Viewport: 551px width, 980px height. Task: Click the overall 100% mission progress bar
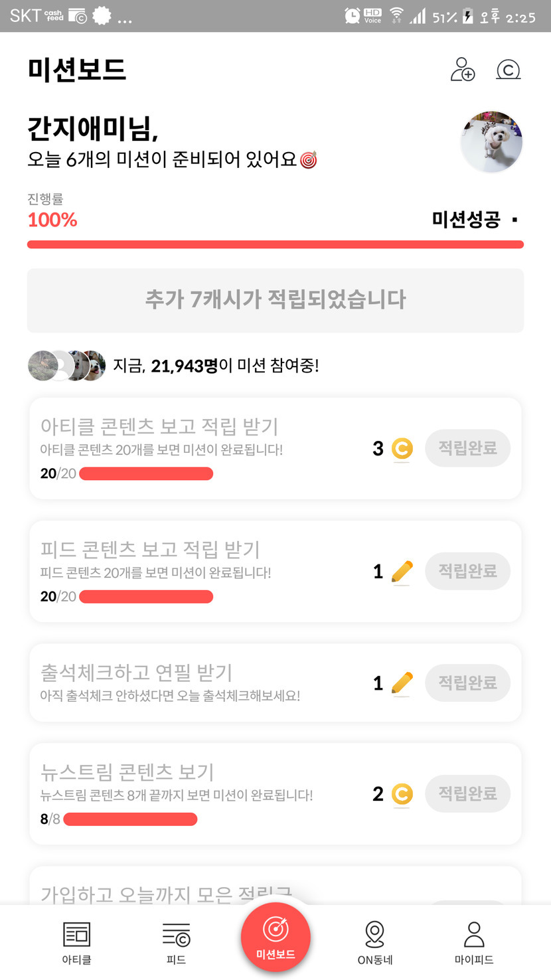(x=275, y=244)
